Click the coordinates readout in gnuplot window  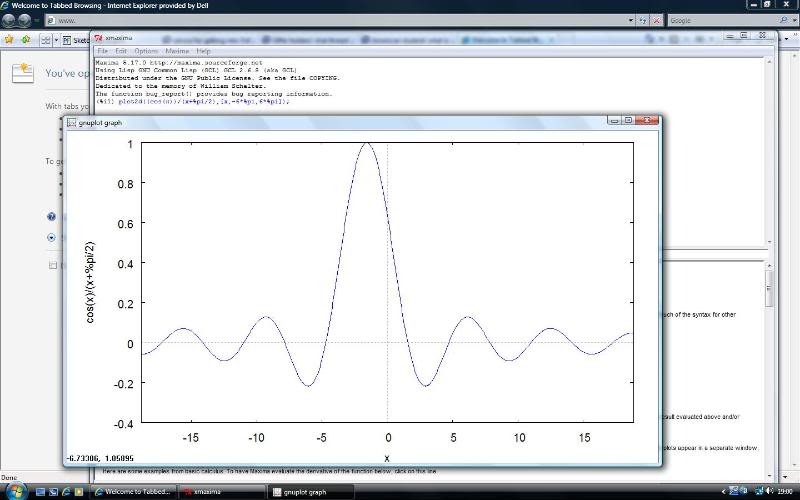coord(100,458)
